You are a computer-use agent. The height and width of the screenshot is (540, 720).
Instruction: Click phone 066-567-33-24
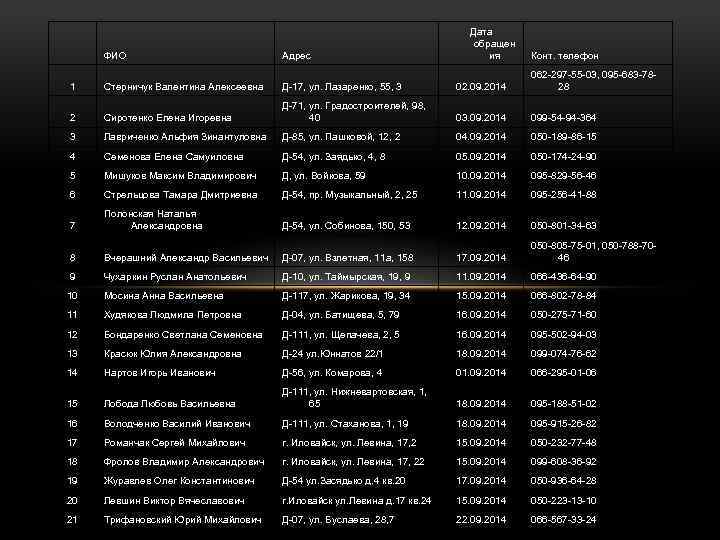click(563, 520)
